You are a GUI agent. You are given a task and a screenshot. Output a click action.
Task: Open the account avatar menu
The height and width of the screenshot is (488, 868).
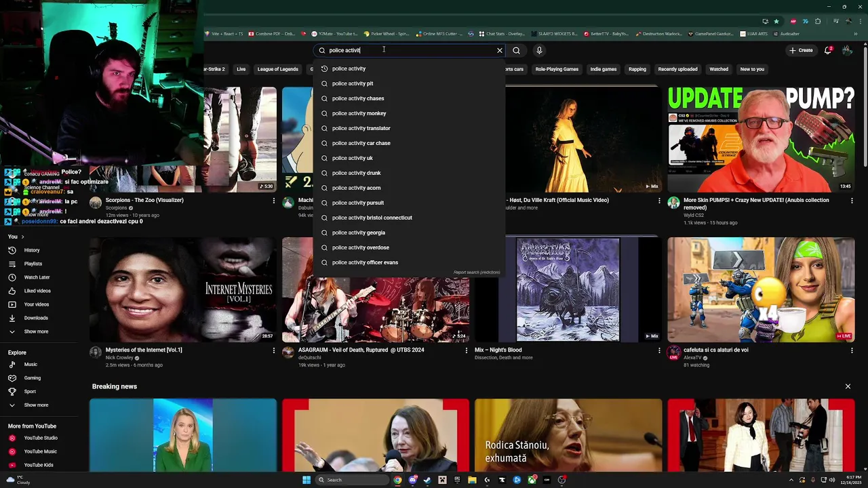[847, 50]
